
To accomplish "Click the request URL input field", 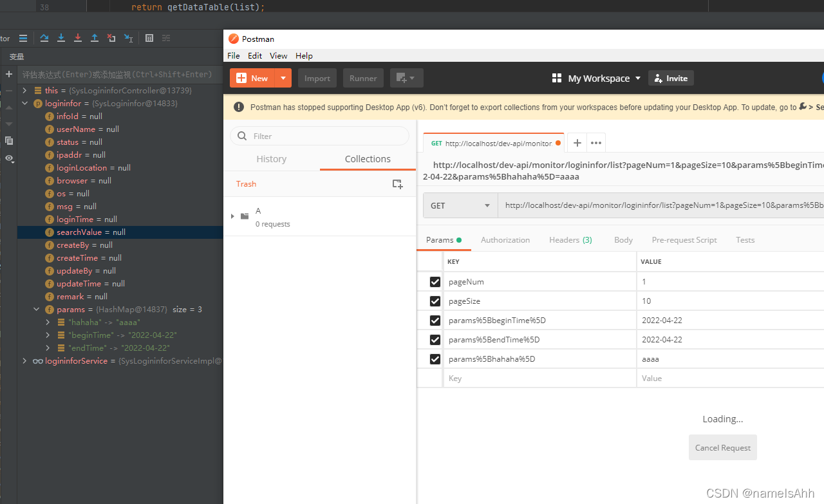I will 661,206.
